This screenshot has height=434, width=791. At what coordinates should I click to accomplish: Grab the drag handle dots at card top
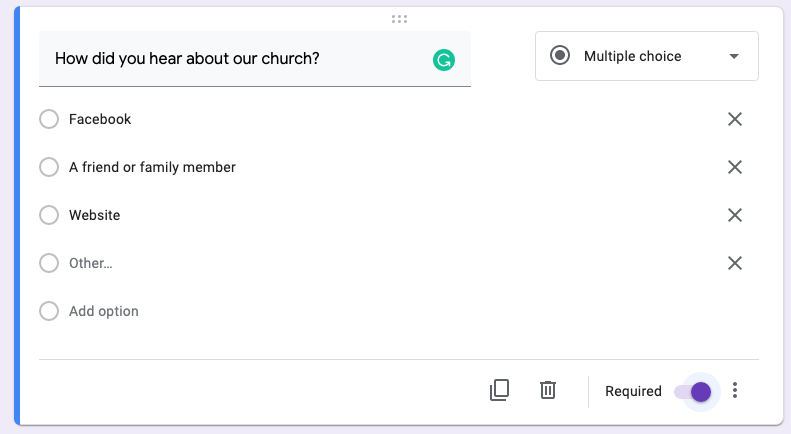(399, 19)
